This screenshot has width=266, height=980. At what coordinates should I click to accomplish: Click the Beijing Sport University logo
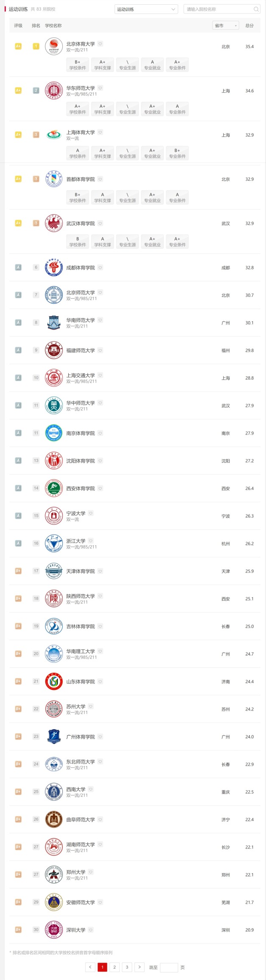(x=54, y=46)
